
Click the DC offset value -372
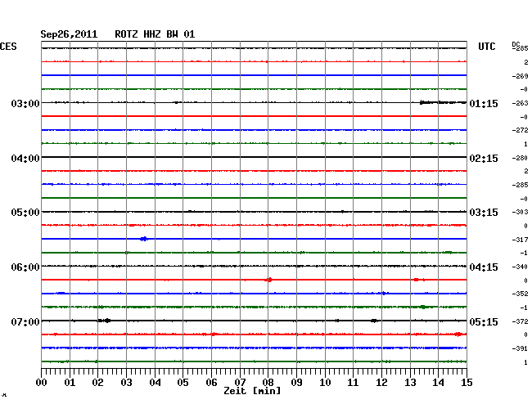click(x=520, y=321)
